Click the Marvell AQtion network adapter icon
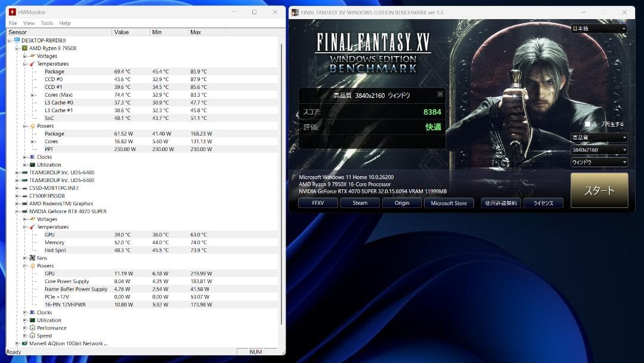Screen dimensions: 644x363 (x=24, y=343)
